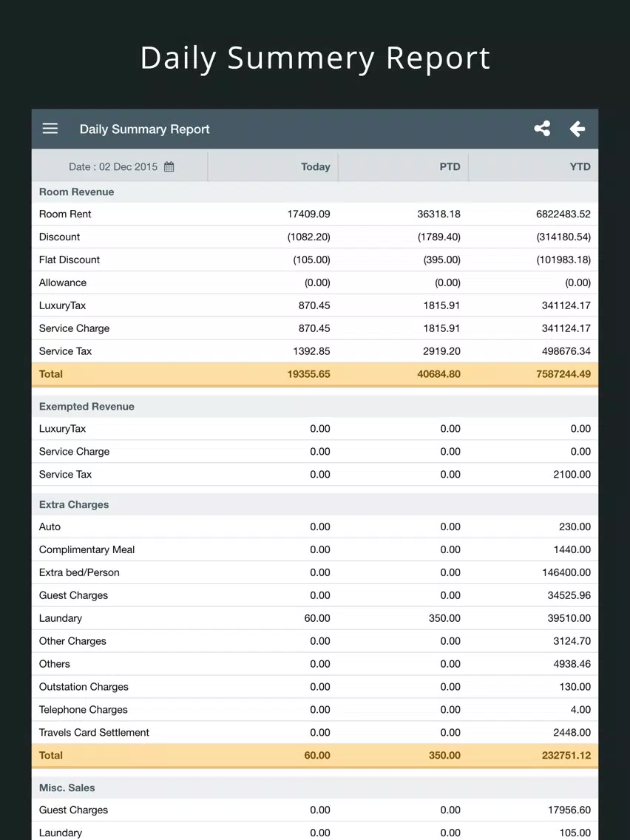This screenshot has height=840, width=630.
Task: Open the hamburger navigation menu
Action: [x=50, y=129]
